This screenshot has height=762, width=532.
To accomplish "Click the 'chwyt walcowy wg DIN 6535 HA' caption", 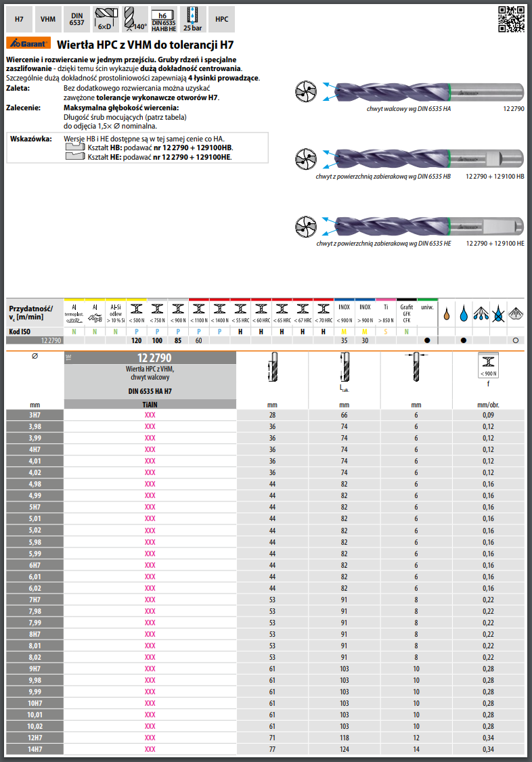I will (x=409, y=109).
